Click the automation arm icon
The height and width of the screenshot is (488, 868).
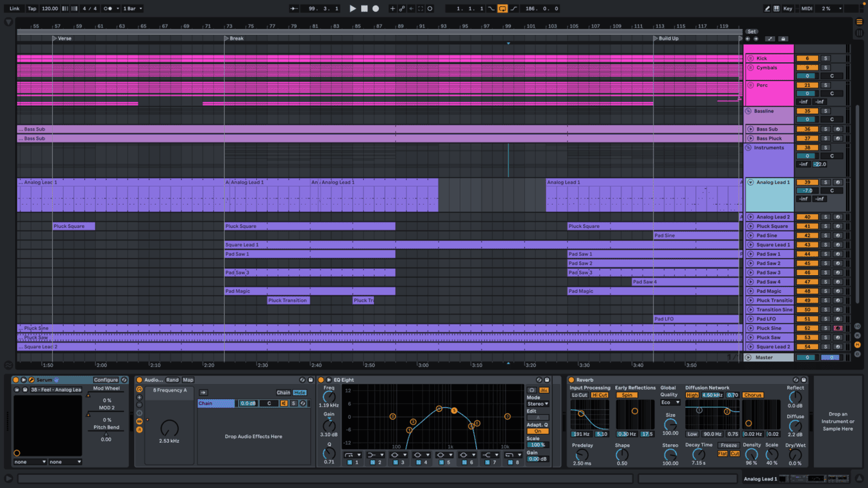click(402, 8)
